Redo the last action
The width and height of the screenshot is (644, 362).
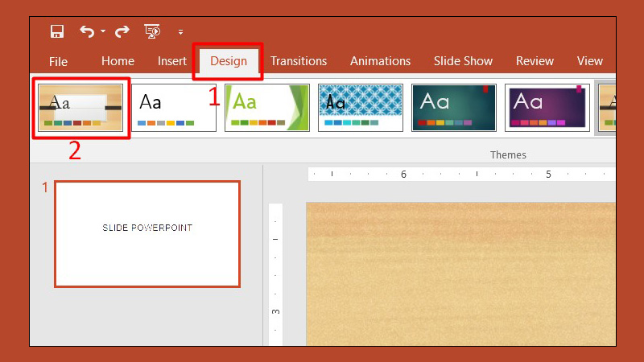point(122,31)
